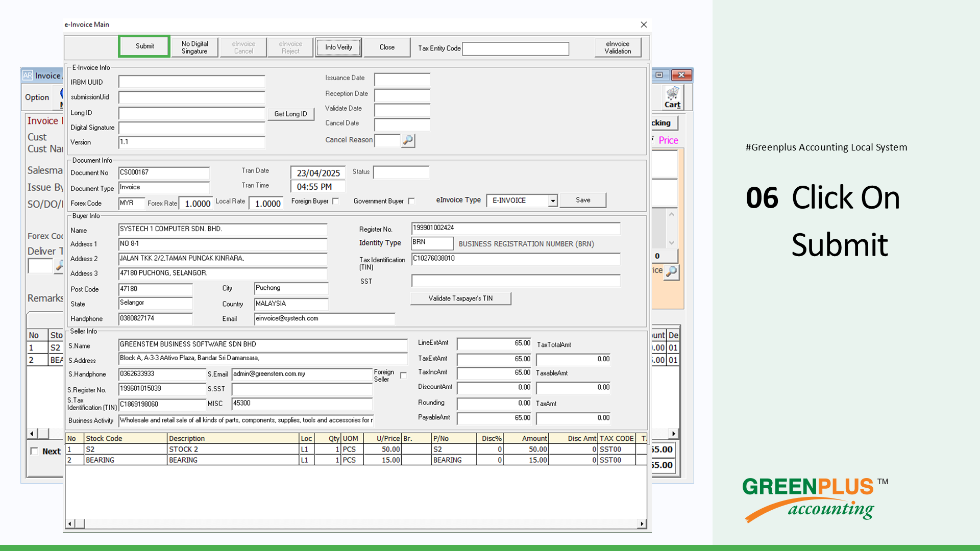
Task: Click item grid right scroll arrow
Action: click(642, 524)
